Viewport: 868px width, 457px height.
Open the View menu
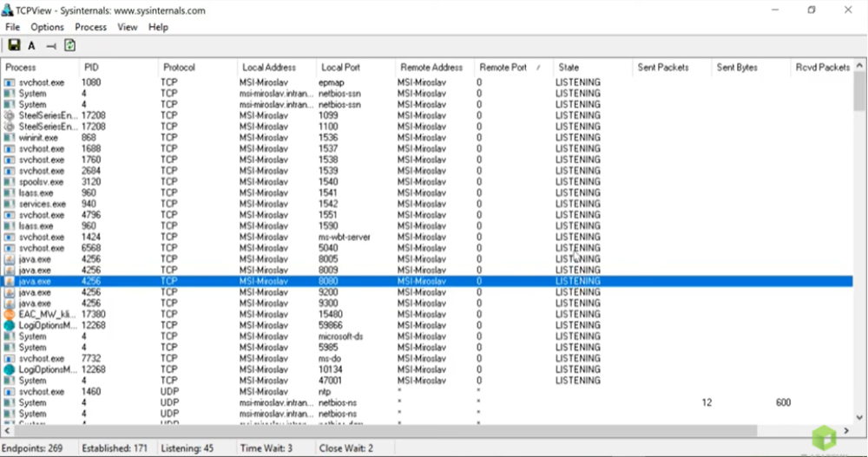128,27
